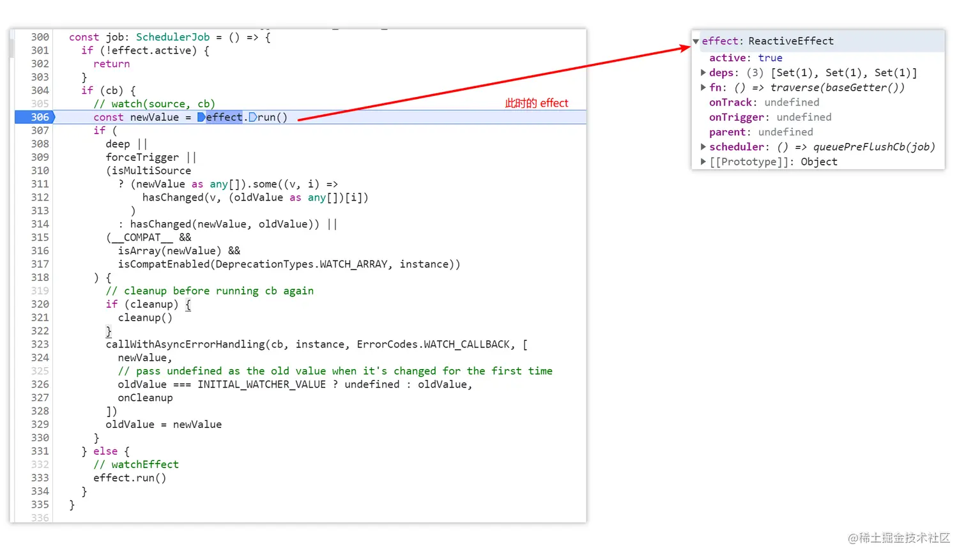This screenshot has height=560, width=966.
Task: Click 'oldValue = newValue' on line 329
Action: click(164, 425)
